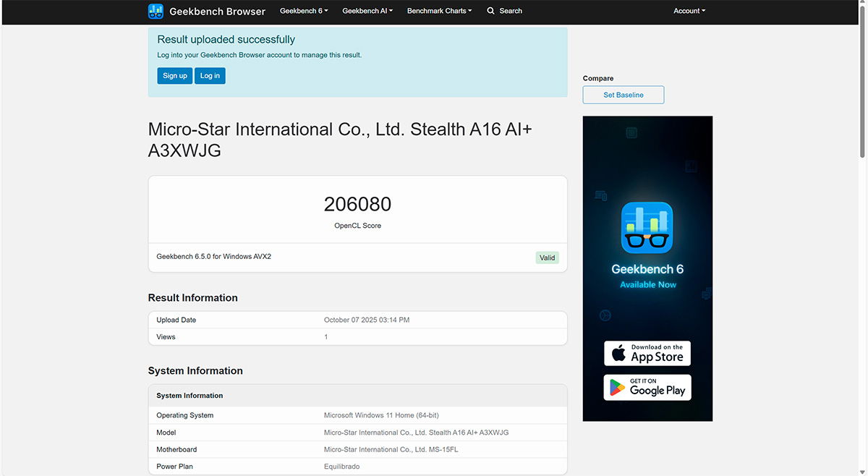Click the Google Play download badge
The image size is (868, 476).
647,387
